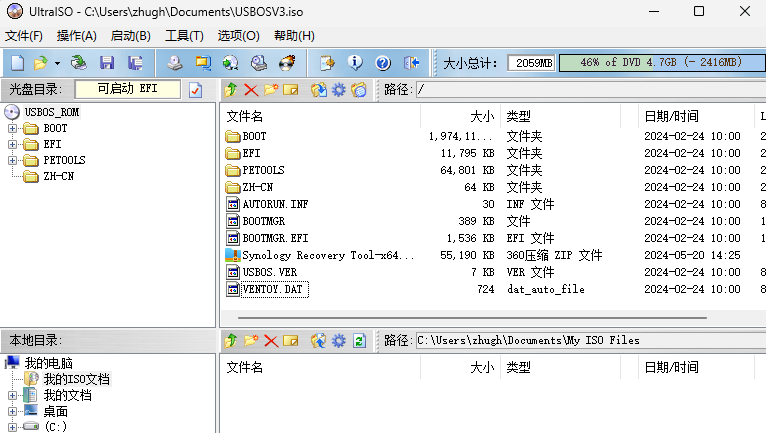Expand 我的文档 in the local tree
The image size is (766, 433).
pos(12,395)
